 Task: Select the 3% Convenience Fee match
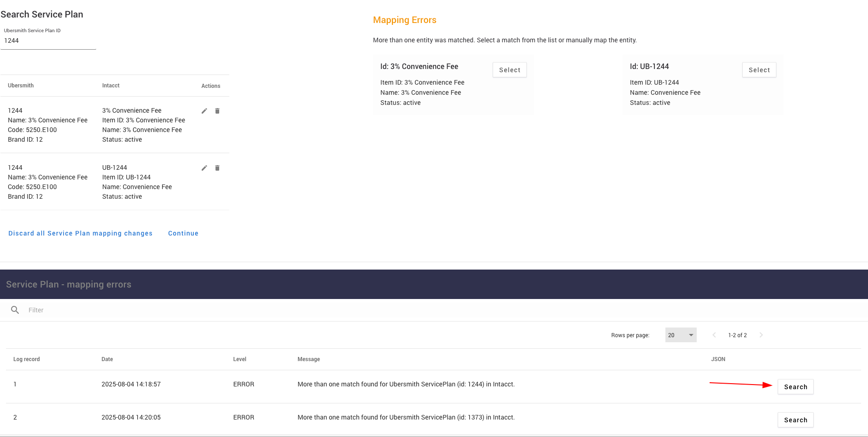[510, 70]
